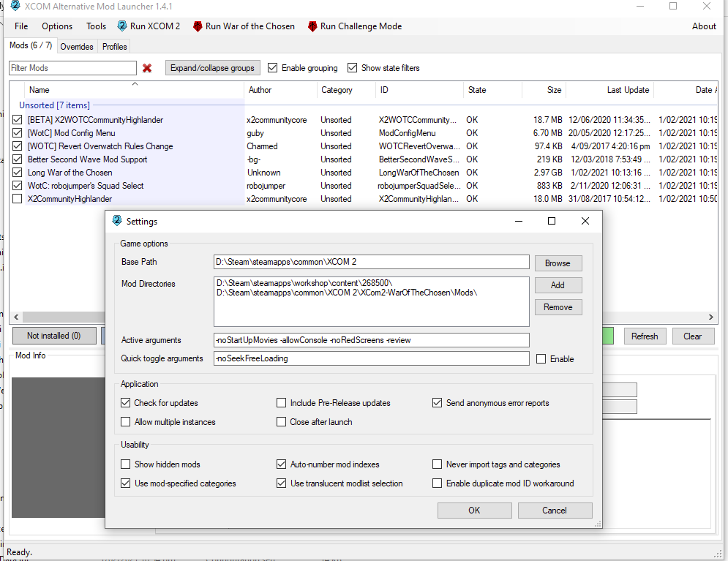Click Expand/collapse groups button
728x561 pixels.
pyautogui.click(x=212, y=68)
